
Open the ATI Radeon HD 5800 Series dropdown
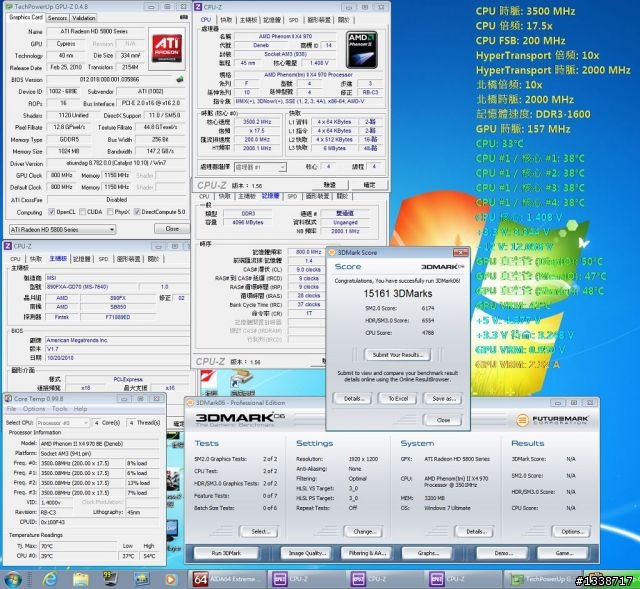tap(62, 229)
